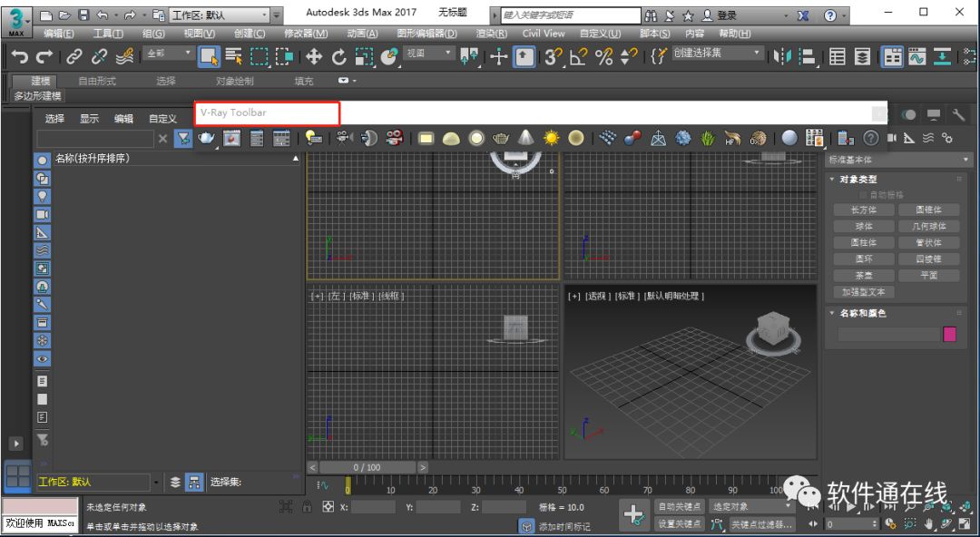The image size is (980, 537).
Task: Open the selection filter 全部 dropdown
Action: [168, 54]
